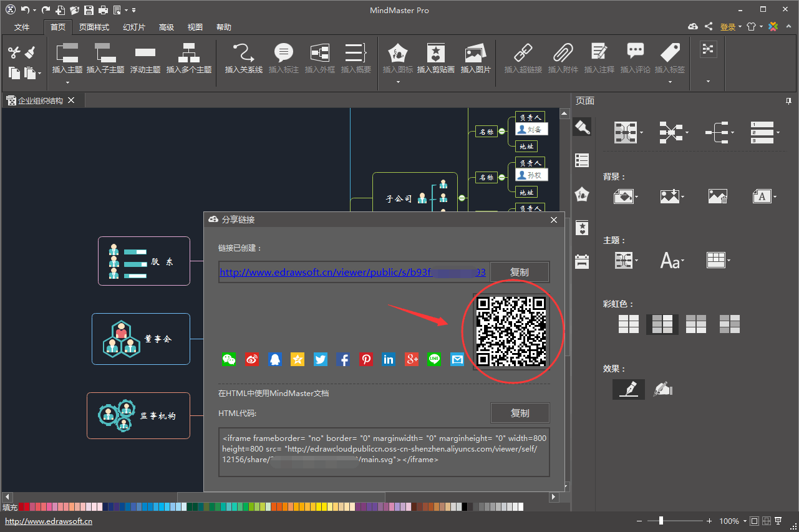Open the 文件 menu
Screen dimensions: 799x532
pyautogui.click(x=22, y=27)
